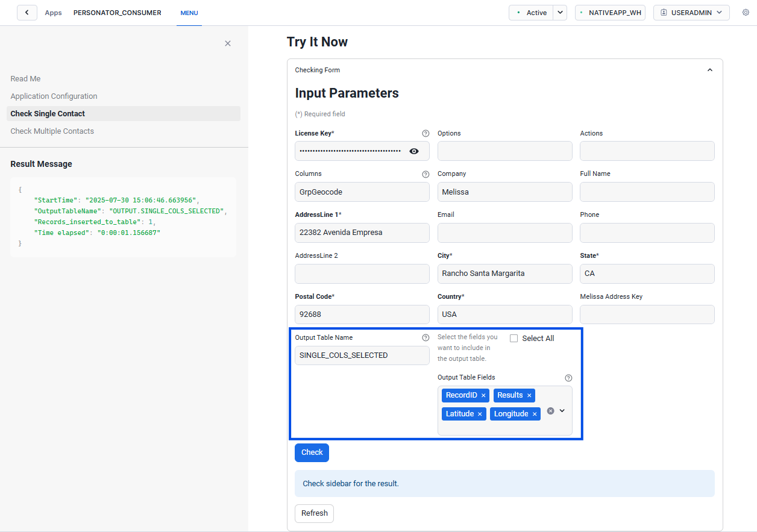Switch to the MENU tab
Image resolution: width=757 pixels, height=532 pixels.
coord(189,13)
